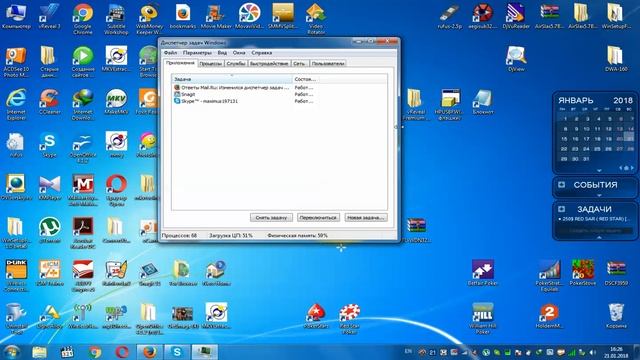Open the Opera shortcut on the desktop
This screenshot has height=360, width=640.
click(x=116, y=190)
